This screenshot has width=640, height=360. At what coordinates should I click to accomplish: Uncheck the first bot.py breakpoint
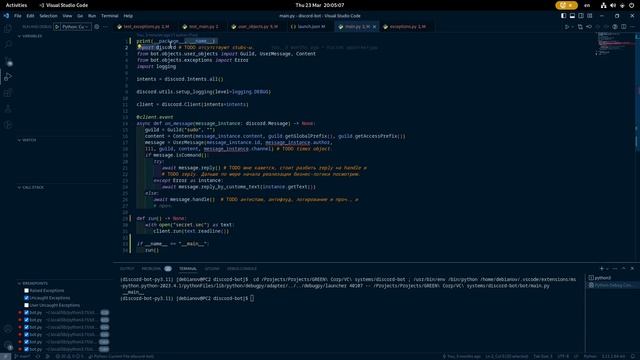pos(27,313)
